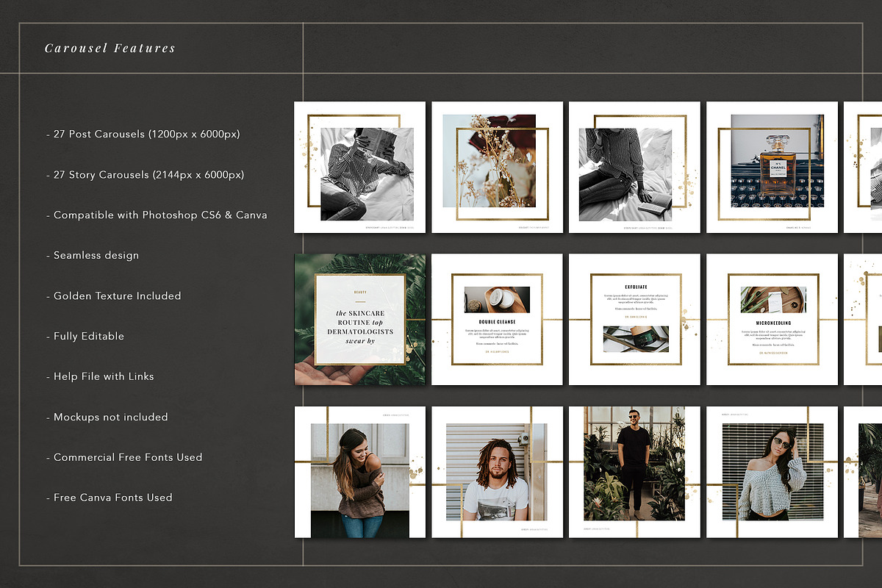Image resolution: width=882 pixels, height=588 pixels.
Task: Click 'Mockups not included' line
Action: coord(107,417)
